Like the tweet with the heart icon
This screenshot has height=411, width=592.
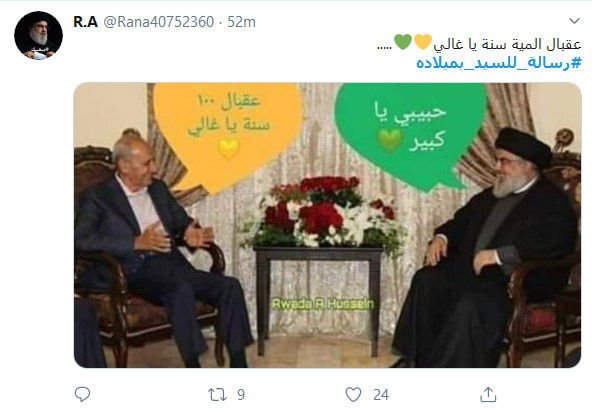[353, 394]
